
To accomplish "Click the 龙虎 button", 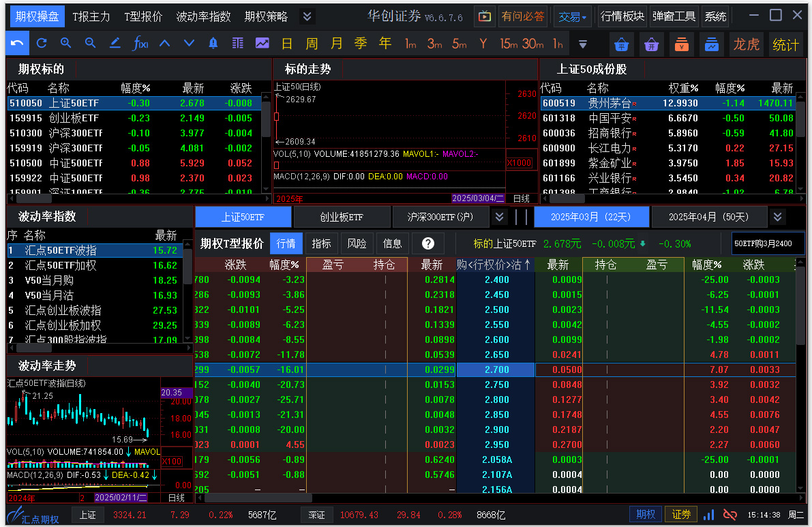I will pos(747,44).
